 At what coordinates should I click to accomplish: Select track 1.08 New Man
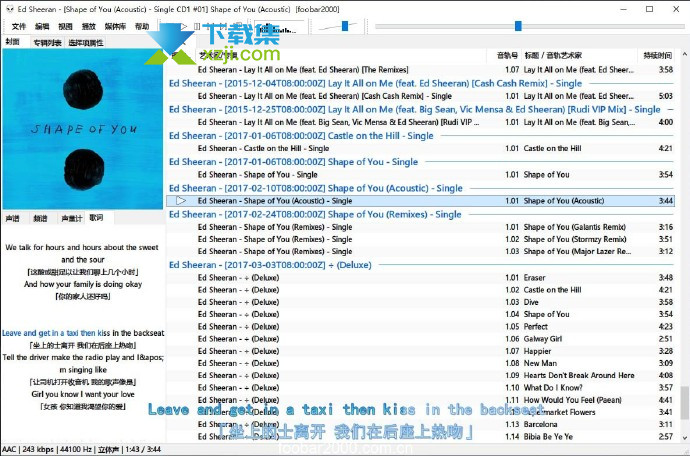(420, 363)
